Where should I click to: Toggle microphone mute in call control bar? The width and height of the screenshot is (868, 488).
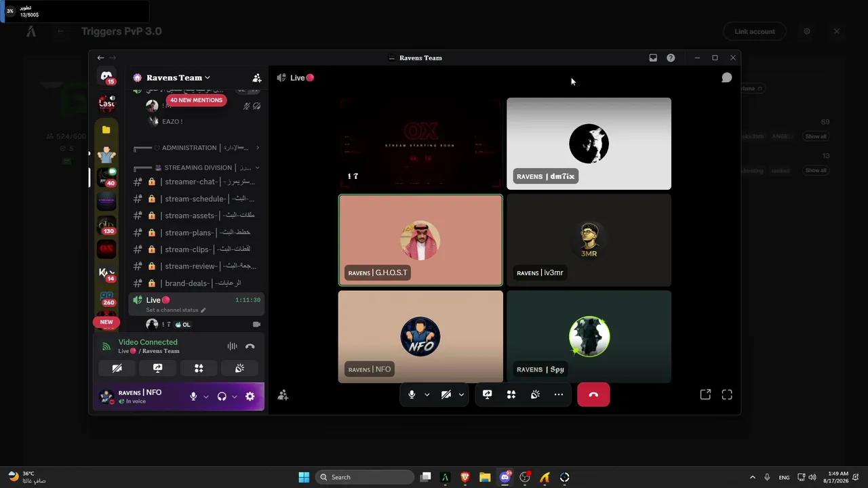coord(412,394)
